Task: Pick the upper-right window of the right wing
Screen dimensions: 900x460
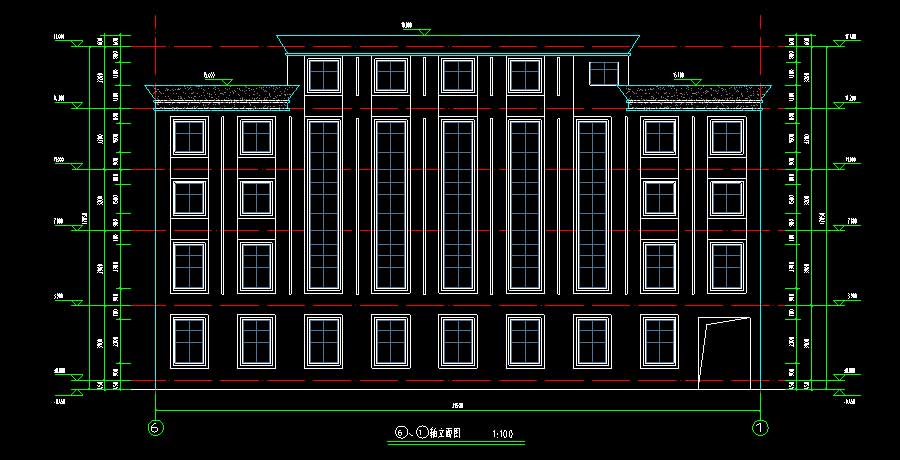Action: point(726,137)
